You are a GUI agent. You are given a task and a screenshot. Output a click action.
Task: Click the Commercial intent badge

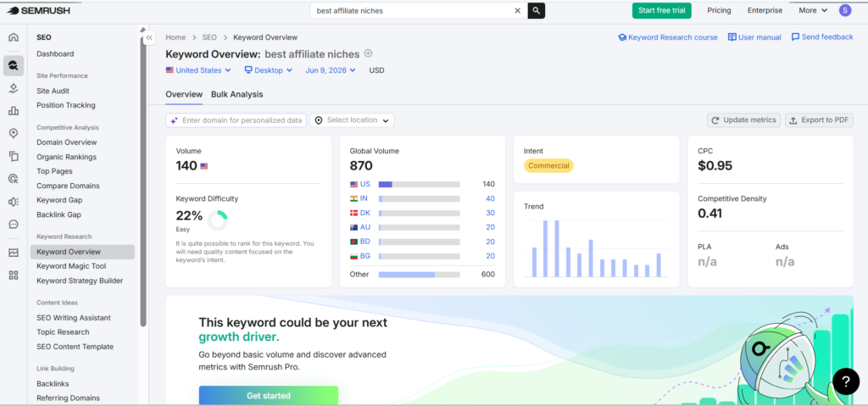(548, 165)
